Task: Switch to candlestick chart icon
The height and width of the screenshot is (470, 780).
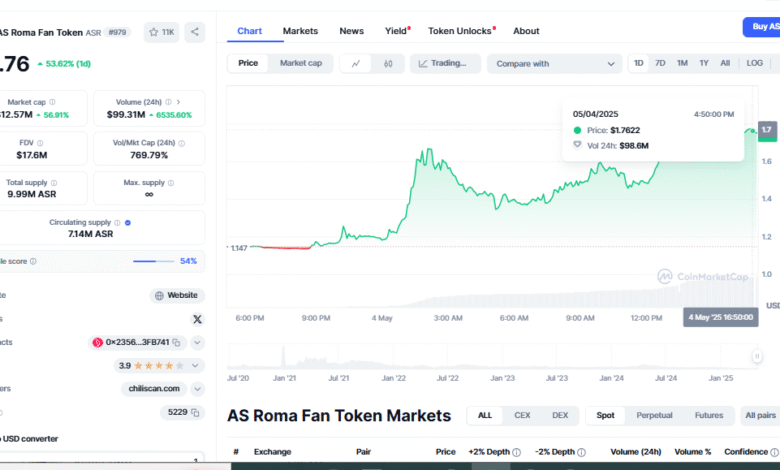Action: [x=388, y=64]
